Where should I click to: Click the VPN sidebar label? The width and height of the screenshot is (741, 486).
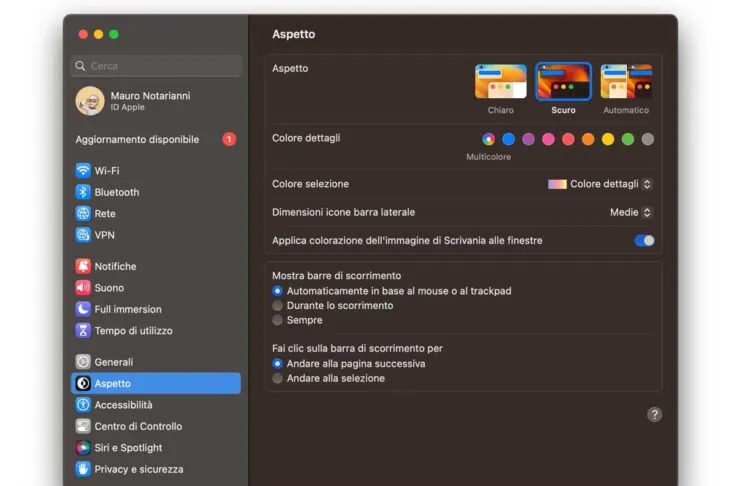tap(104, 235)
